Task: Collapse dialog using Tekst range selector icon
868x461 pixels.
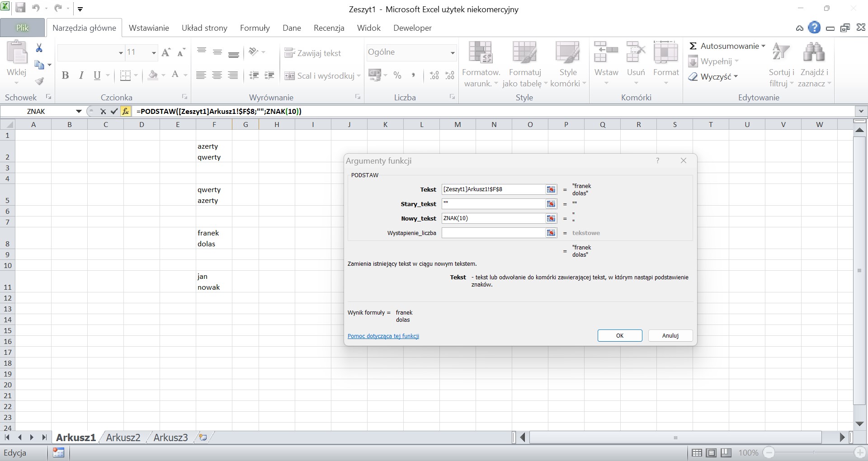Action: tap(551, 189)
